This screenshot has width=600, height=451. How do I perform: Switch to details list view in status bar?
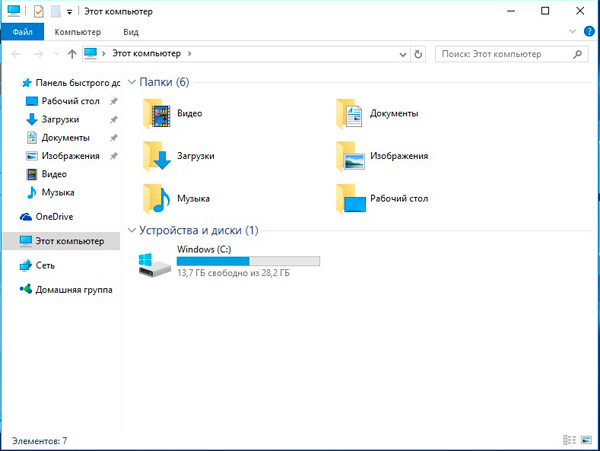[569, 440]
